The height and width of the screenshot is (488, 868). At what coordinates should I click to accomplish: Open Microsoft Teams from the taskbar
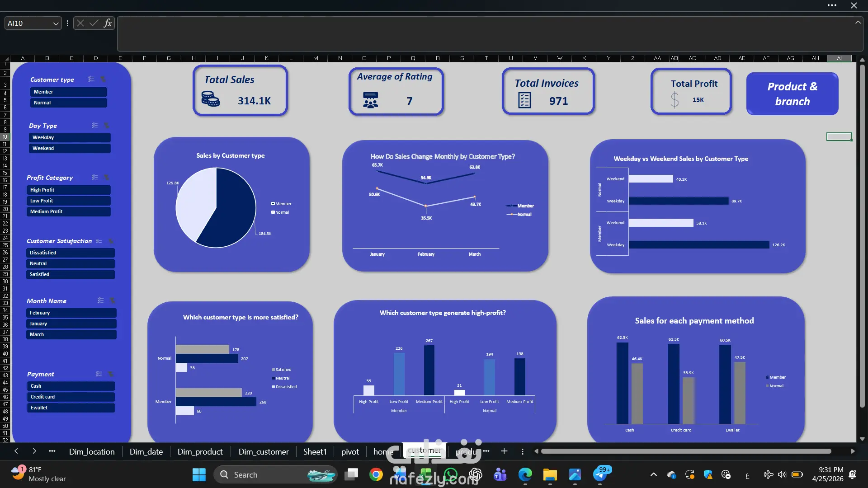pyautogui.click(x=500, y=474)
